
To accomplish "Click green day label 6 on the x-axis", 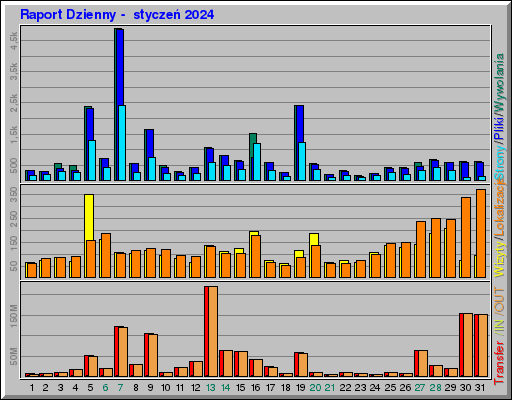I will coord(105,388).
